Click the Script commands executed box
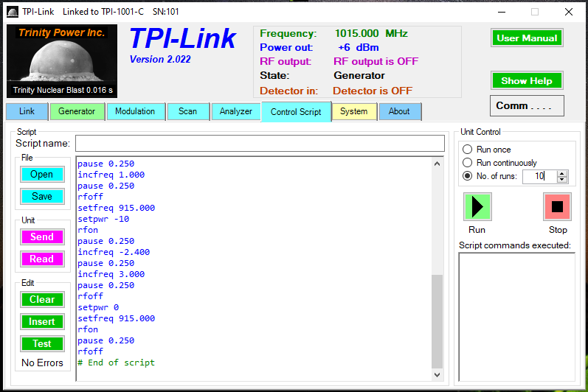This screenshot has width=588, height=392. [516, 317]
